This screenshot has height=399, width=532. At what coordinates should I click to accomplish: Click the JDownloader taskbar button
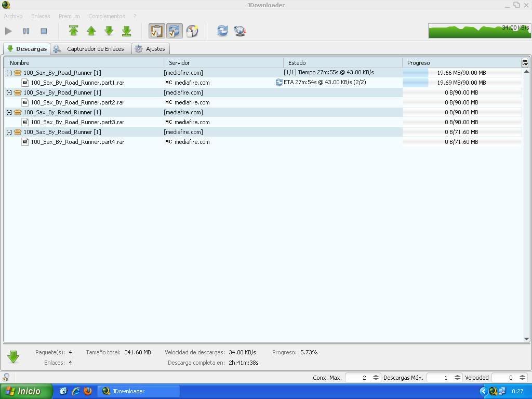138,391
